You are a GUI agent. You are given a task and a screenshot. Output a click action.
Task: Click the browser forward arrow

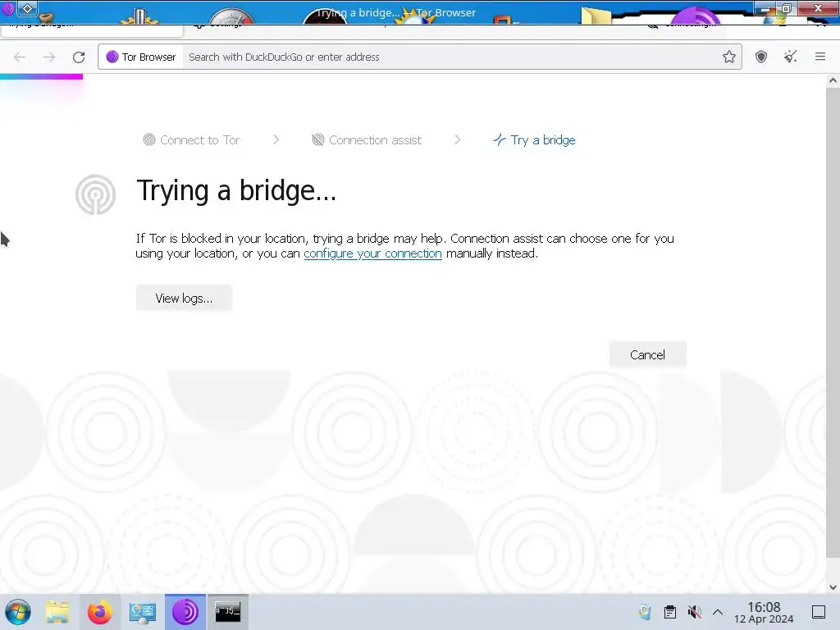pos(48,57)
